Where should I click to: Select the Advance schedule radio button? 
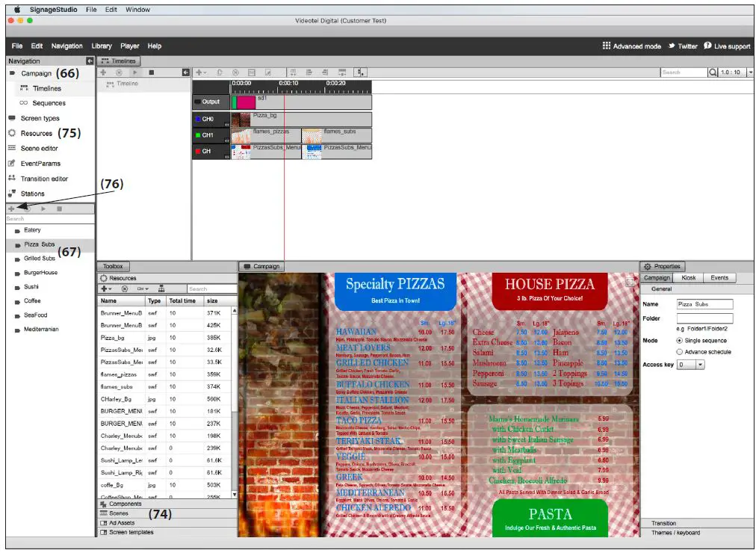[679, 353]
